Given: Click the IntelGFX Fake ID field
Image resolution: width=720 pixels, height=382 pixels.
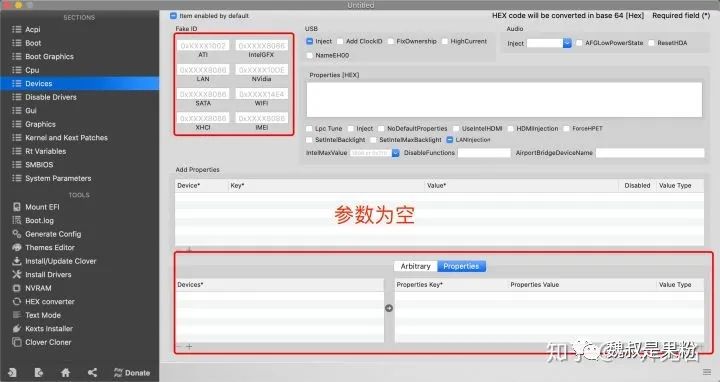Looking at the screenshot, I should tap(262, 45).
